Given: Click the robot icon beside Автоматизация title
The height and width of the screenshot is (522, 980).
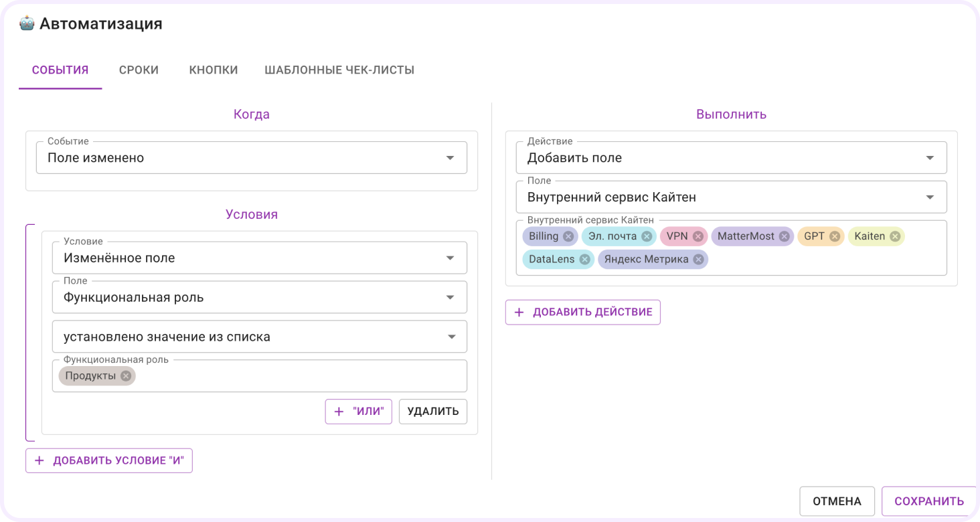Looking at the screenshot, I should (x=27, y=24).
